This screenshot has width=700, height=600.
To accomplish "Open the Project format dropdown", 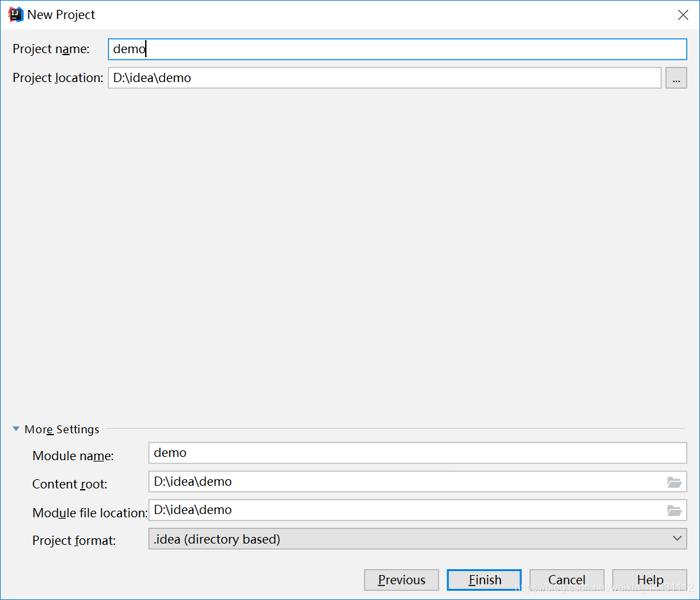I will (x=418, y=539).
